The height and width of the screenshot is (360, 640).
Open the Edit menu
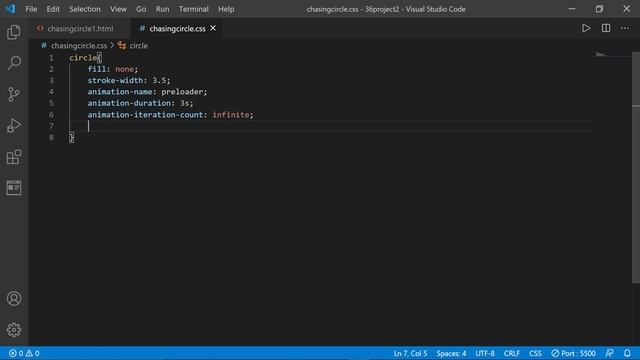(53, 9)
